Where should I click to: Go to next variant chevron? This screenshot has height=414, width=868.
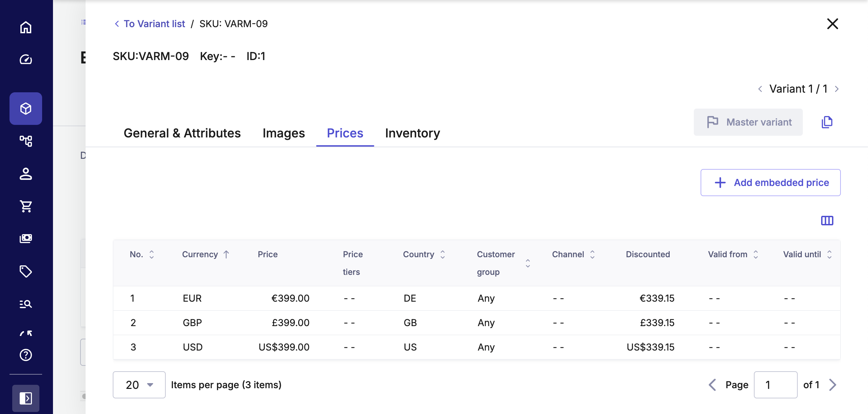point(837,89)
